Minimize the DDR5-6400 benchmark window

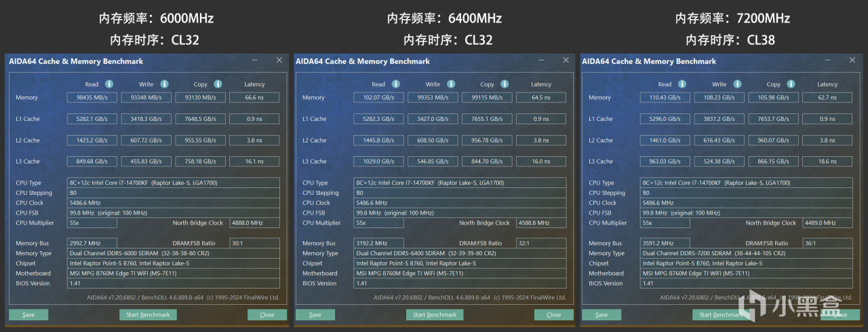pyautogui.click(x=542, y=60)
